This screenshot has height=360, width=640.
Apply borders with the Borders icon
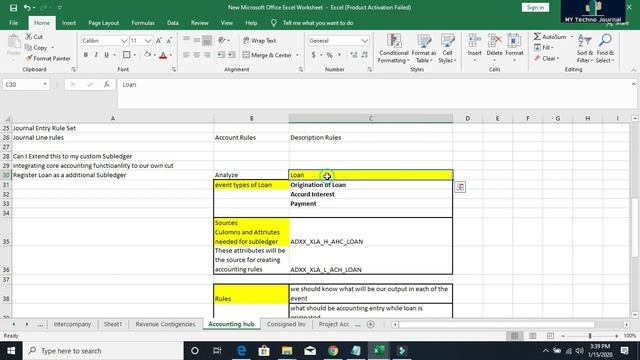(x=127, y=55)
